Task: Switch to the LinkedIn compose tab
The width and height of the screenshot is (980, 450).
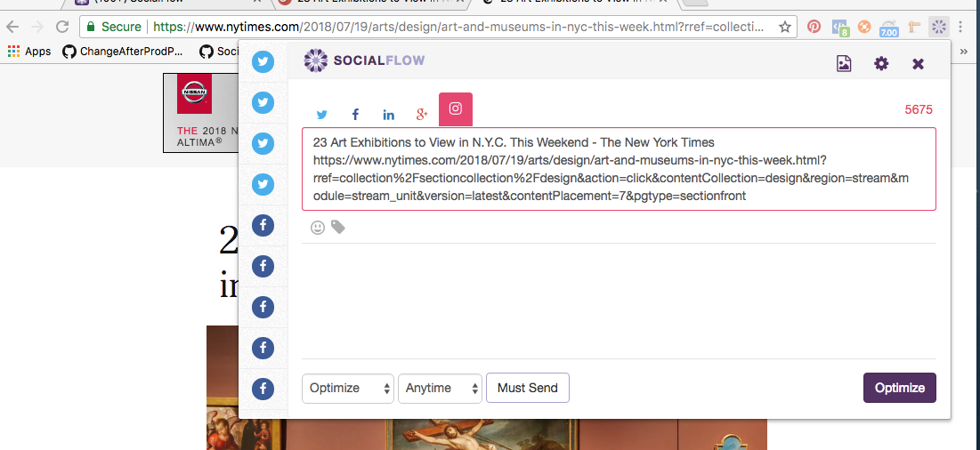Action: pyautogui.click(x=389, y=114)
